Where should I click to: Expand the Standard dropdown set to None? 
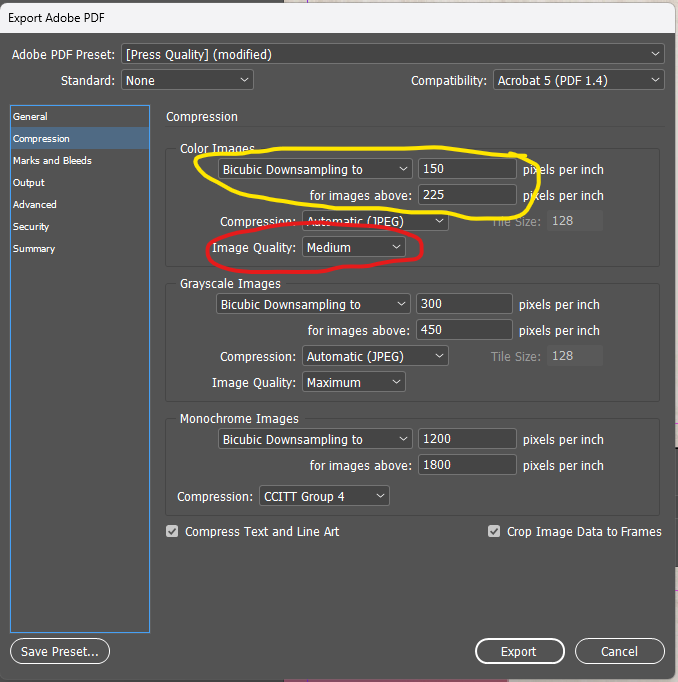tap(187, 80)
